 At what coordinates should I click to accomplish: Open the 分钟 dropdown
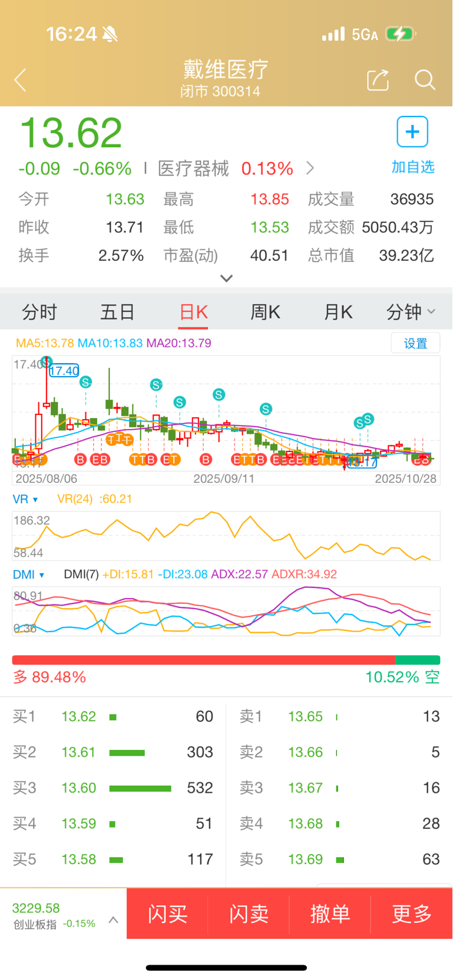tap(411, 312)
